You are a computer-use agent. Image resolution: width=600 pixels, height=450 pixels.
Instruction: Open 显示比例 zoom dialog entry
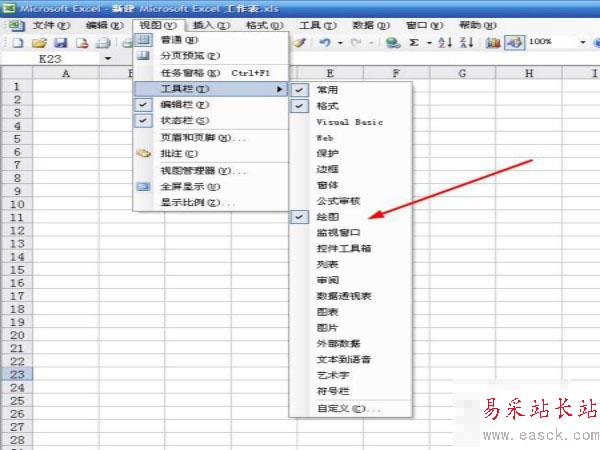click(x=210, y=202)
